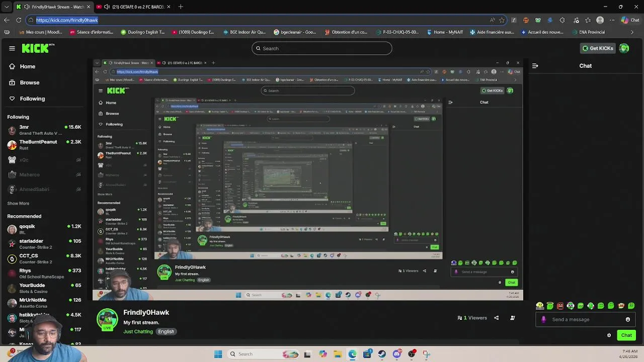644x362 pixels.
Task: Go back in browser history
Action: (x=7, y=20)
